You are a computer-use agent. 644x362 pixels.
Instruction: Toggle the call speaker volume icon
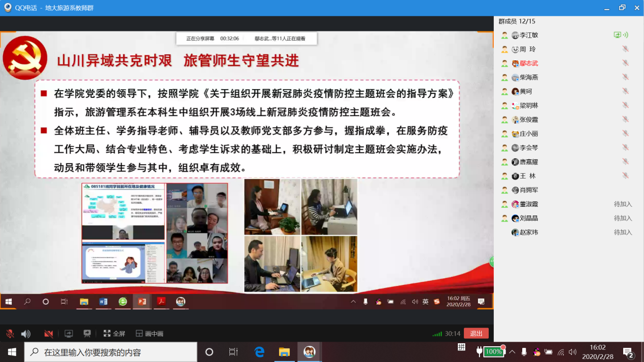click(x=25, y=334)
